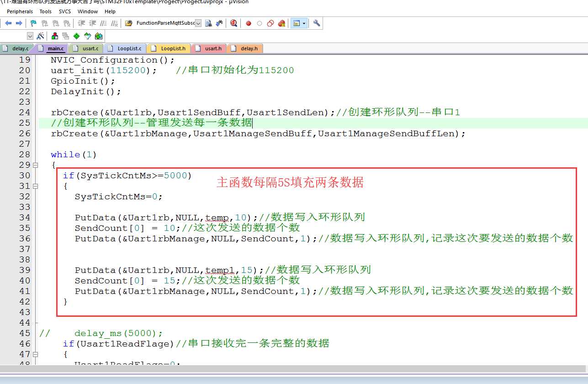This screenshot has width=588, height=384.
Task: Click the uart_init(115200); call
Action: 104,70
